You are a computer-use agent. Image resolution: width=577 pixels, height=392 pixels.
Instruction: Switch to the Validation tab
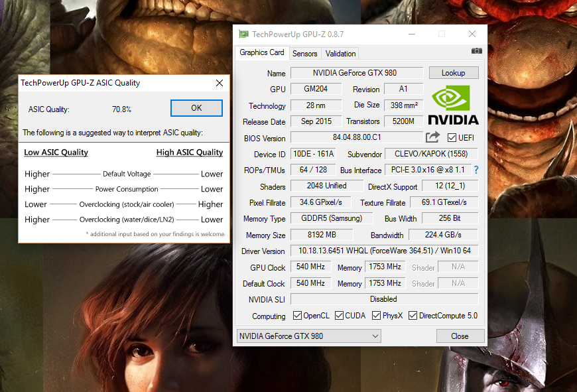(340, 54)
